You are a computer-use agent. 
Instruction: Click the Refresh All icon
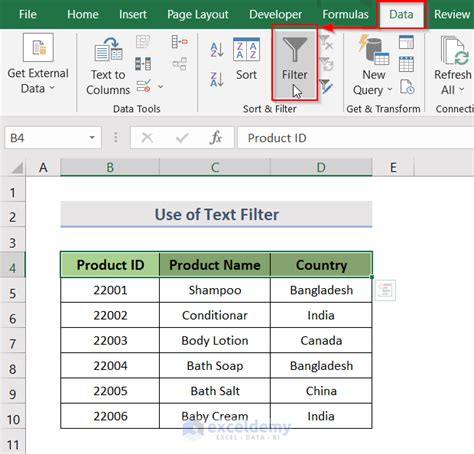(454, 50)
